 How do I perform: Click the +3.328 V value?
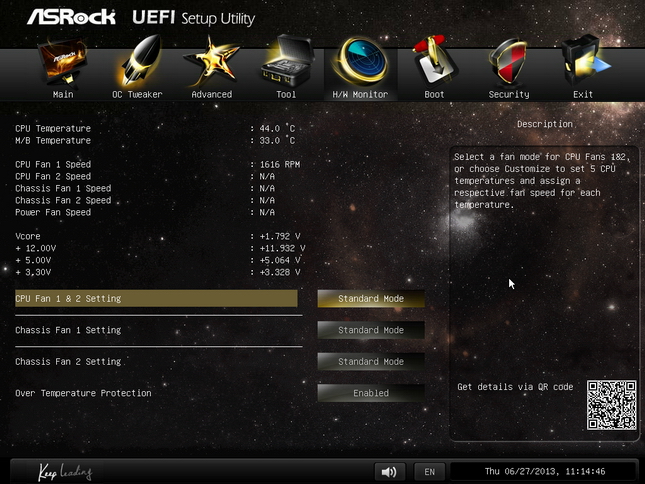[280, 272]
